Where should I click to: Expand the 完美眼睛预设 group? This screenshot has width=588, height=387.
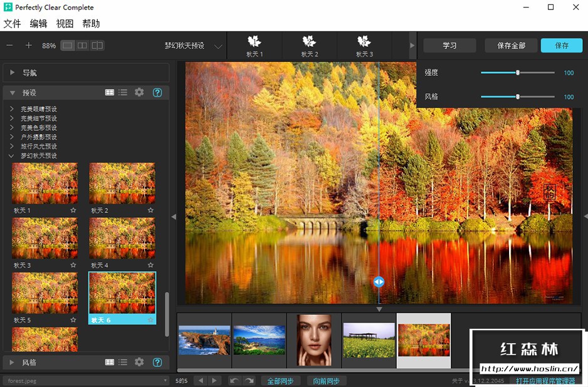click(12, 109)
